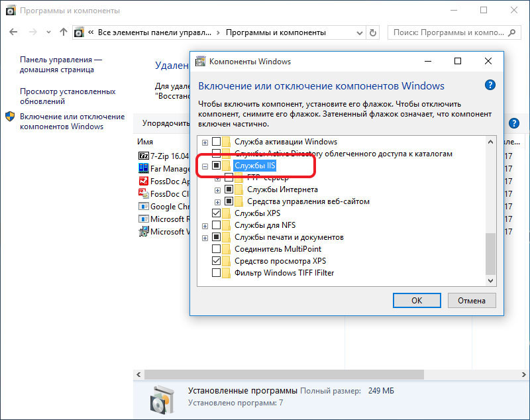Open the Упорядочить toolbar menu

click(x=166, y=123)
